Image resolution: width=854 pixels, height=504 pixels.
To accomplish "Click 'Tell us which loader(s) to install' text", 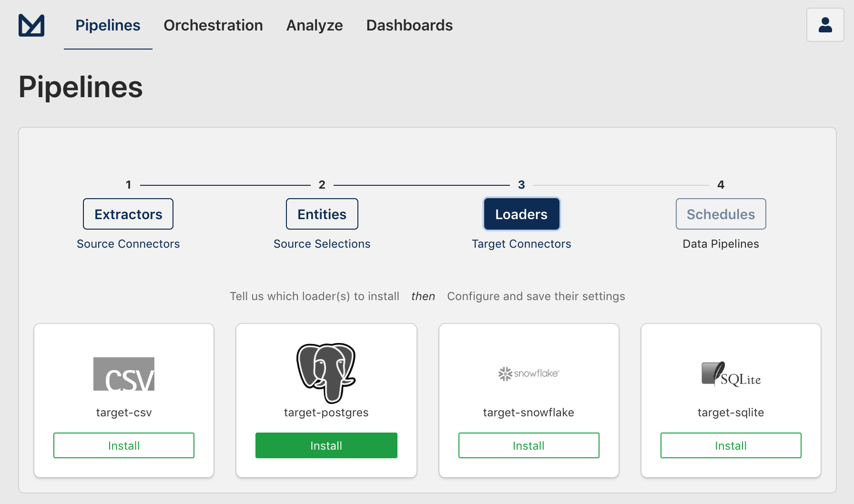I will coord(315,296).
